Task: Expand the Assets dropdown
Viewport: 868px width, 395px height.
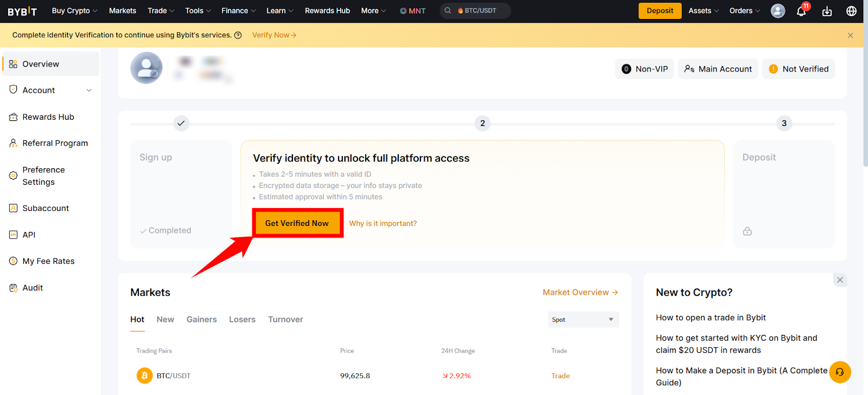Action: point(704,11)
